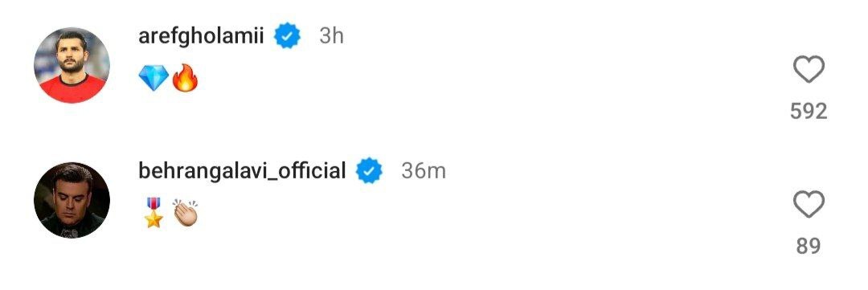Click the verified badge next to behrangalavi_official

369,170
